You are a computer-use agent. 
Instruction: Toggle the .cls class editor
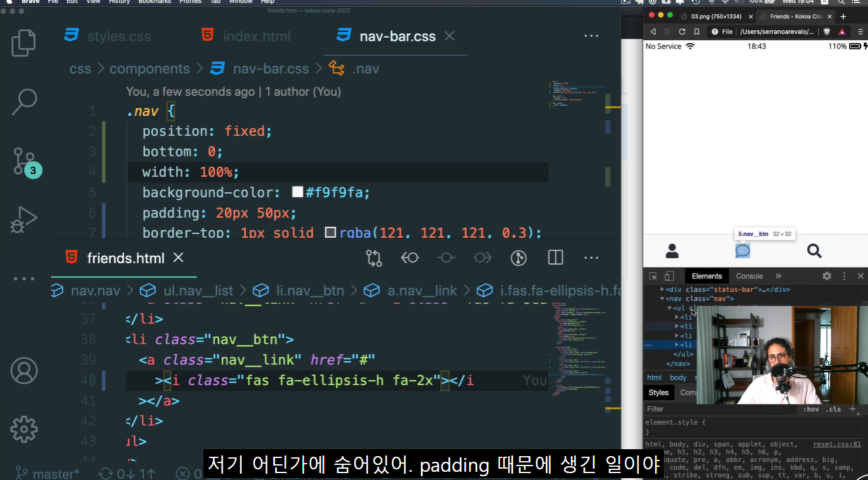pos(833,409)
